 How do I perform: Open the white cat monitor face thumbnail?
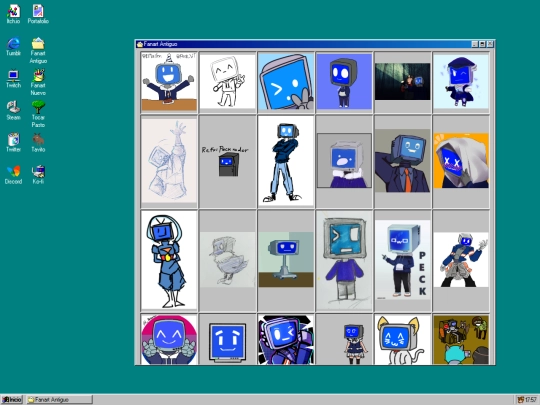[x=403, y=339]
